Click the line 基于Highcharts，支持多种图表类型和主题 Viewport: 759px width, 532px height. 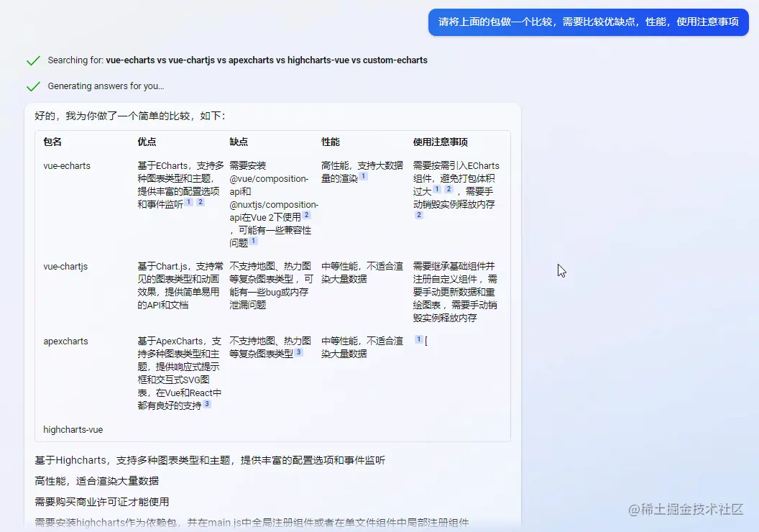tap(210, 460)
